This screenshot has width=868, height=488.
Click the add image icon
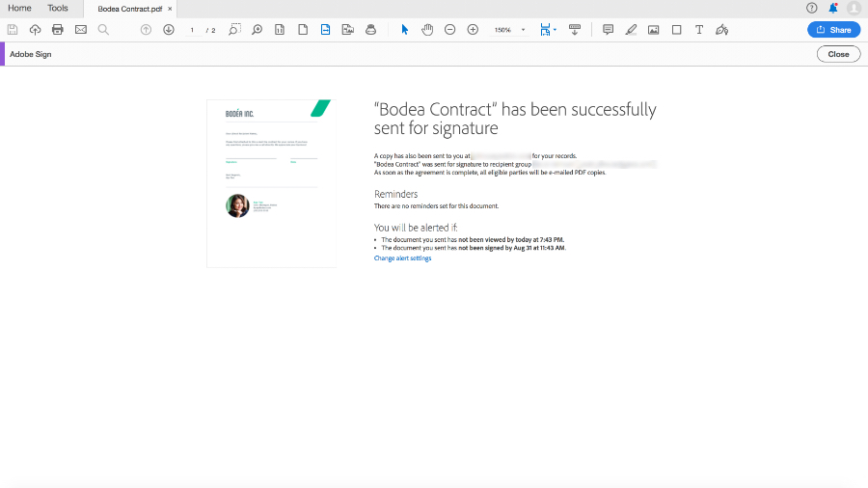(654, 30)
